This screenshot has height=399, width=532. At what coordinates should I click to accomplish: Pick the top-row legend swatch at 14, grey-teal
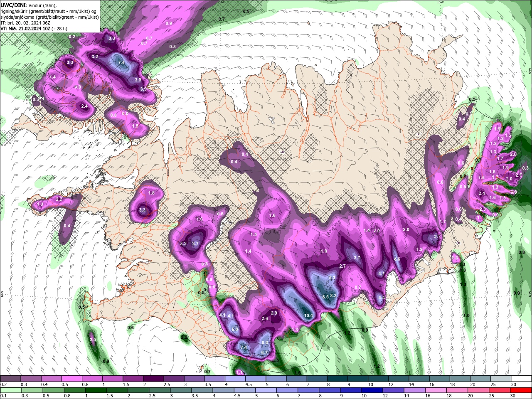click(419, 379)
